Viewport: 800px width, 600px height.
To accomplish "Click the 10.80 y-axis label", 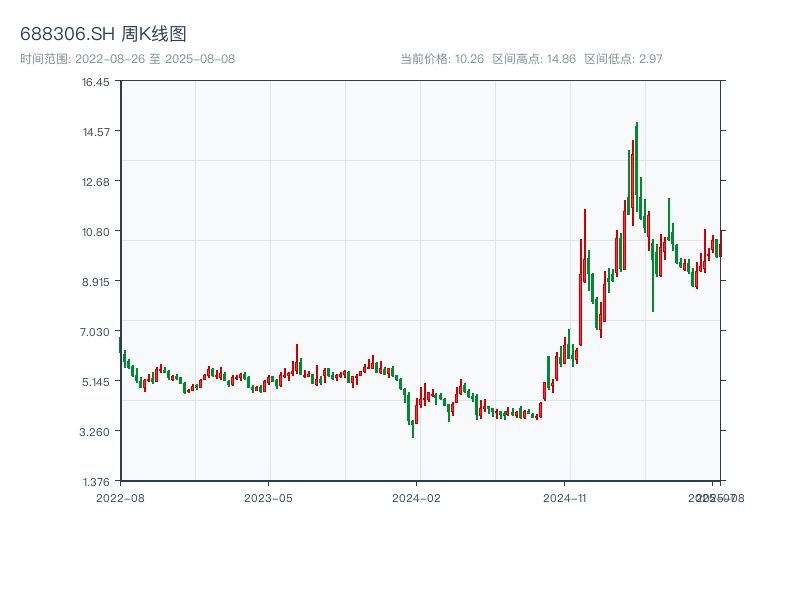I will pyautogui.click(x=96, y=232).
